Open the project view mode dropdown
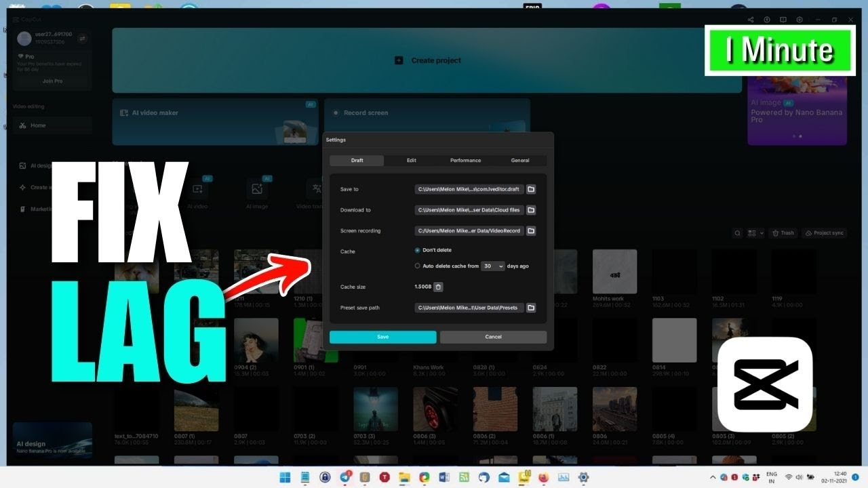868x488 pixels. 755,233
